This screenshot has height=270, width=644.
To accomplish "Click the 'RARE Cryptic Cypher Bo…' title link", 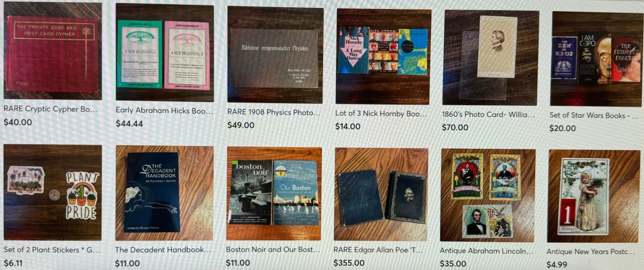I will 51,109.
